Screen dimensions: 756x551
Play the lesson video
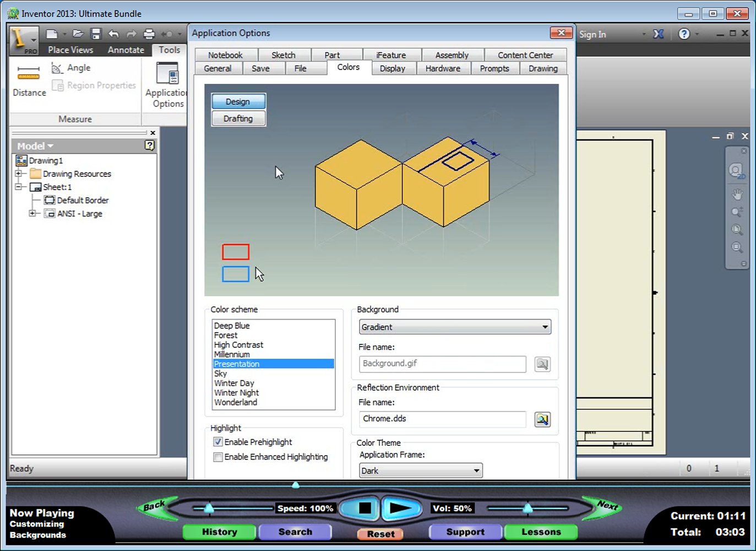[x=401, y=508]
